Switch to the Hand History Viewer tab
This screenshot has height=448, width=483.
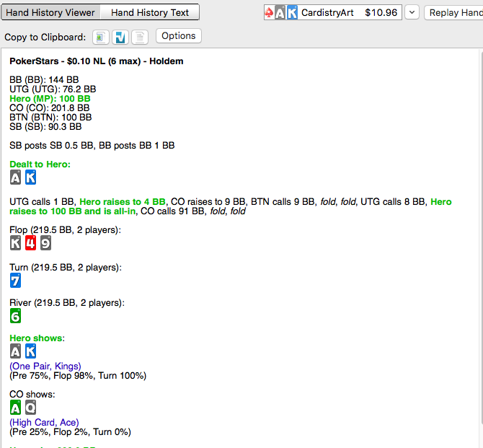(50, 12)
